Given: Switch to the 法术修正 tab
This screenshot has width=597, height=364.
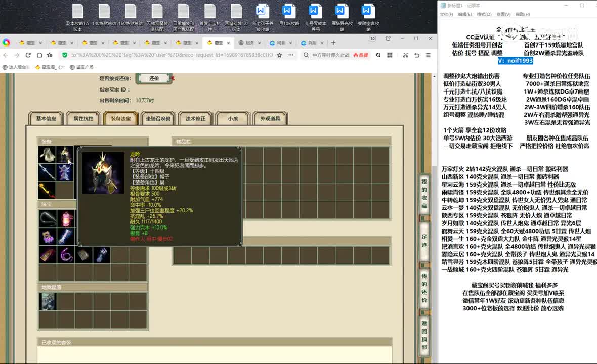Looking at the screenshot, I should tap(195, 119).
